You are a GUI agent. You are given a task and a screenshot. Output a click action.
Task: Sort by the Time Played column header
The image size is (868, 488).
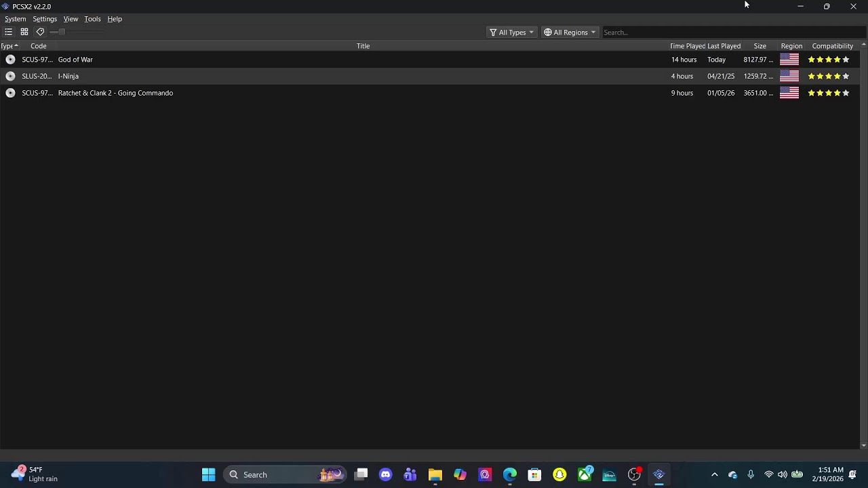(687, 46)
